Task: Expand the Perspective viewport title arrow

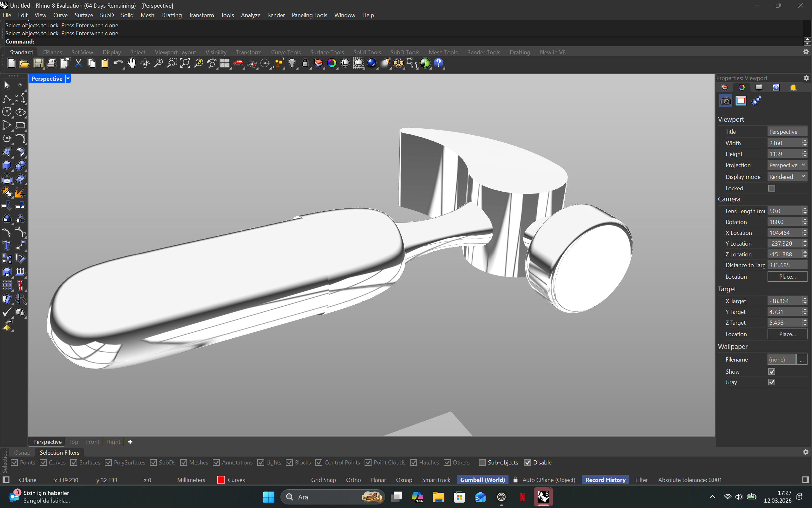Action: coord(68,78)
